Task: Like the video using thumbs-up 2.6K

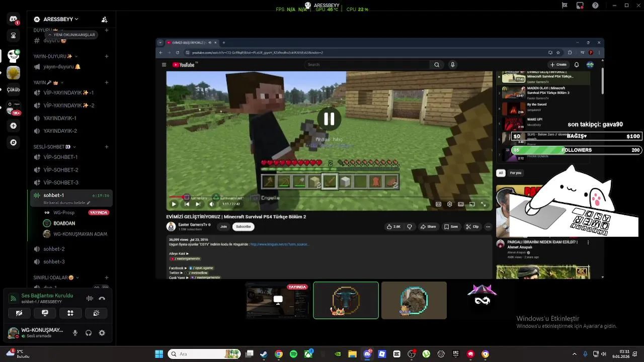Action: pos(393,227)
